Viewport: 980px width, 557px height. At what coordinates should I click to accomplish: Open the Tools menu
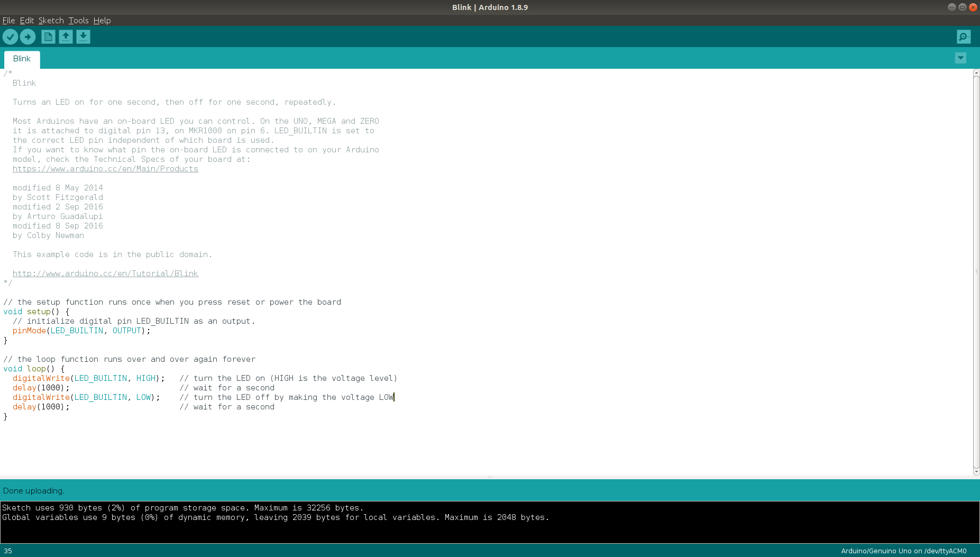click(x=78, y=21)
